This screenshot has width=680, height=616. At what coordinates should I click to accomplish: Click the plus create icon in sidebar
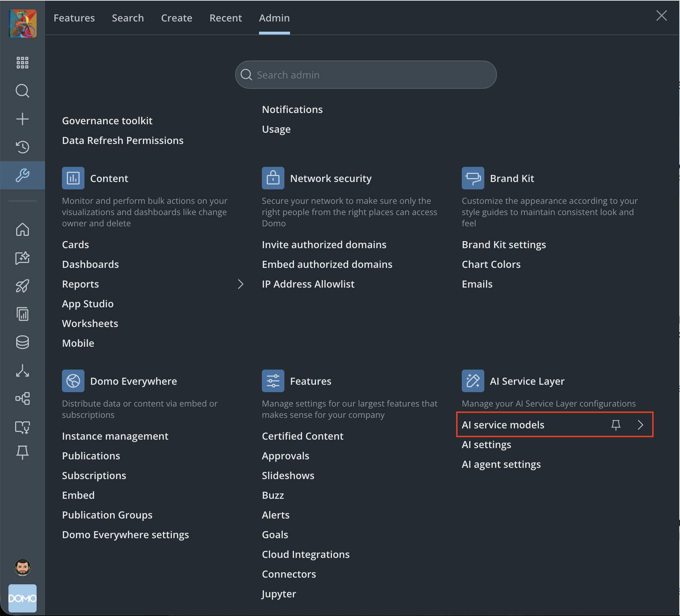pos(23,119)
